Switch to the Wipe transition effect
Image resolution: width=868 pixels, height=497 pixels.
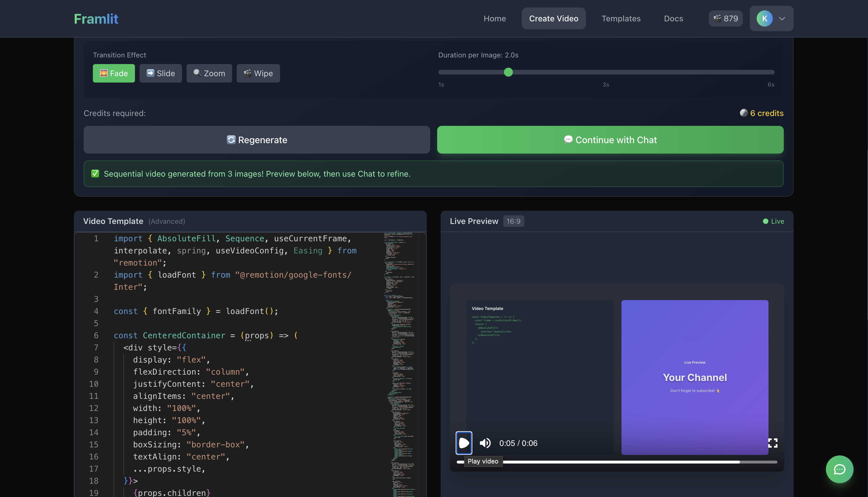click(258, 73)
